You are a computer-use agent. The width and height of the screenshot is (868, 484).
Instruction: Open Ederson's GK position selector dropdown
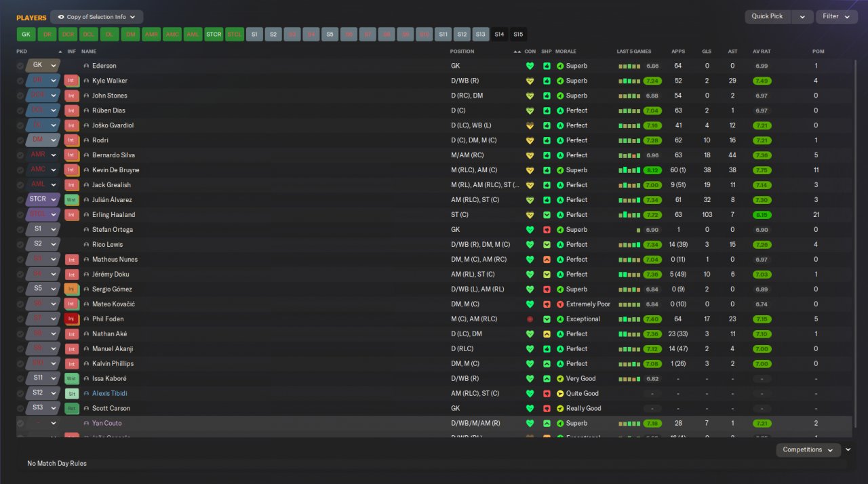tap(43, 66)
